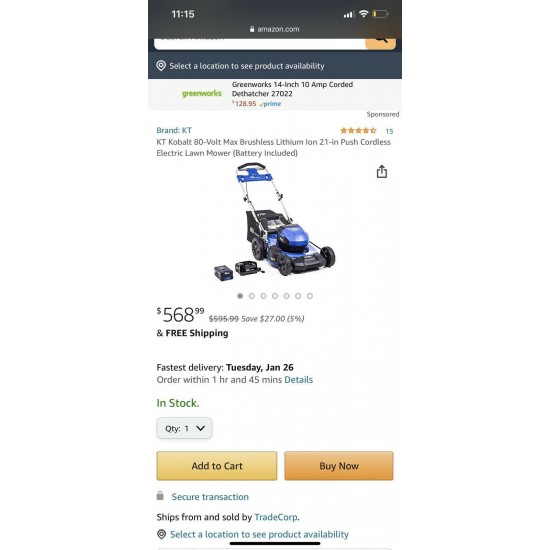
Task: Open delivery Details link
Action: pyautogui.click(x=299, y=380)
